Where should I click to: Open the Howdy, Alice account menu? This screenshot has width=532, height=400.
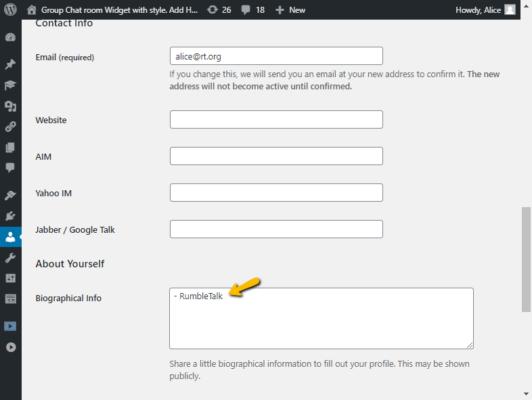click(485, 10)
